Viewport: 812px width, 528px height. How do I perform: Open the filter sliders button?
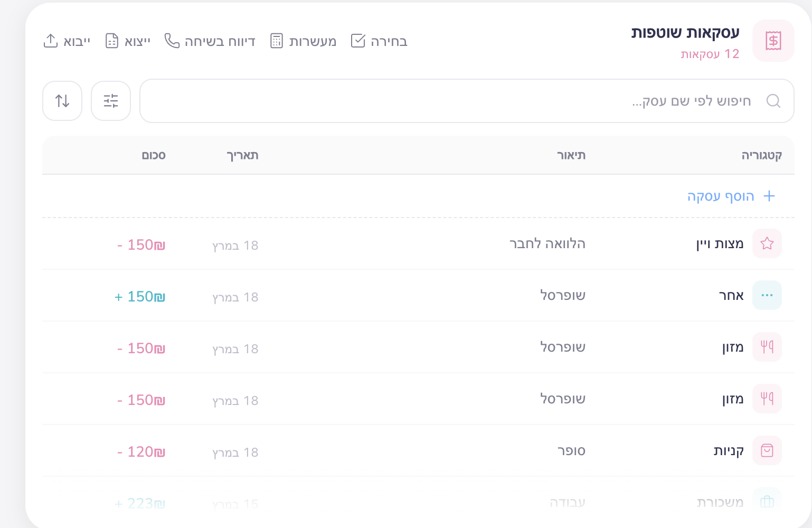[111, 101]
